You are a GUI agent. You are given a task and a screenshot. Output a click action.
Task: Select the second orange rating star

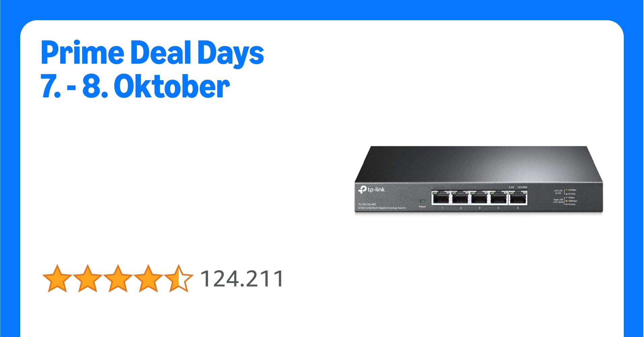pos(87,278)
